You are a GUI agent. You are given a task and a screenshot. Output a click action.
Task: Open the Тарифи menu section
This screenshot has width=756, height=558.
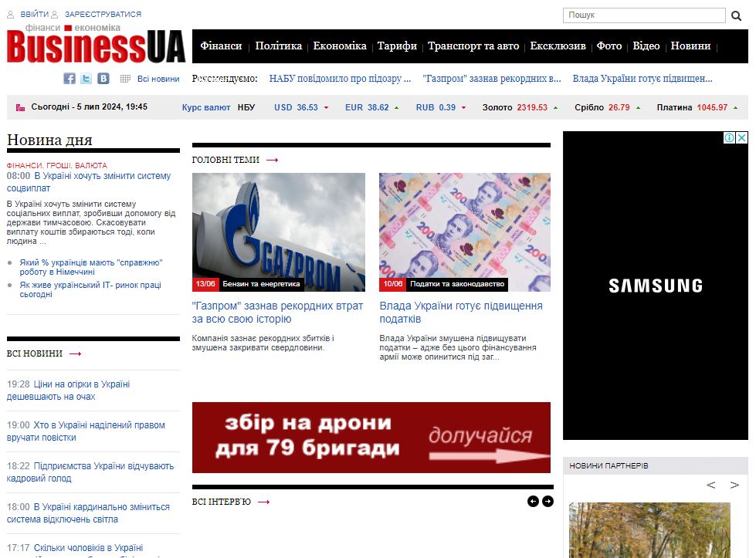click(397, 46)
